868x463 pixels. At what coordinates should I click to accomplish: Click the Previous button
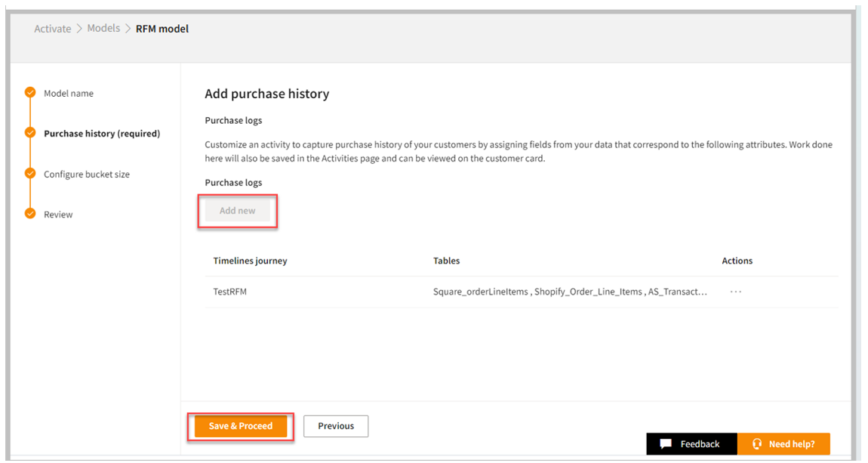[x=336, y=426]
